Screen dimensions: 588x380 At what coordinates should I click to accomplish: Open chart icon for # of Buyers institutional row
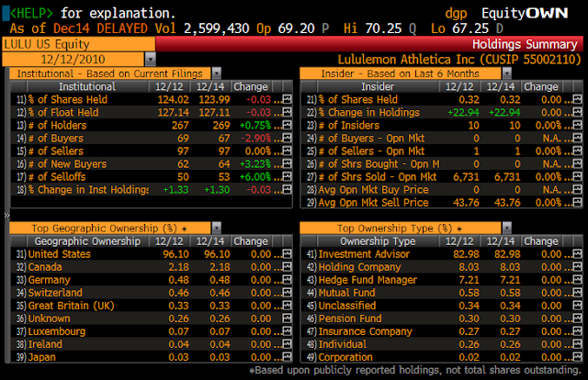click(287, 138)
